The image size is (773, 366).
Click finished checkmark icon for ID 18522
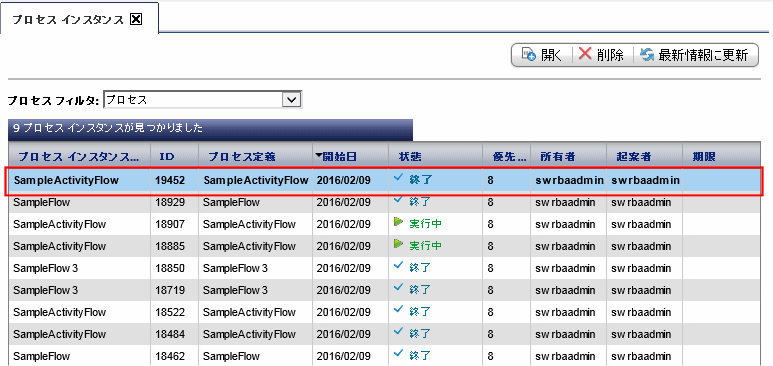(398, 310)
